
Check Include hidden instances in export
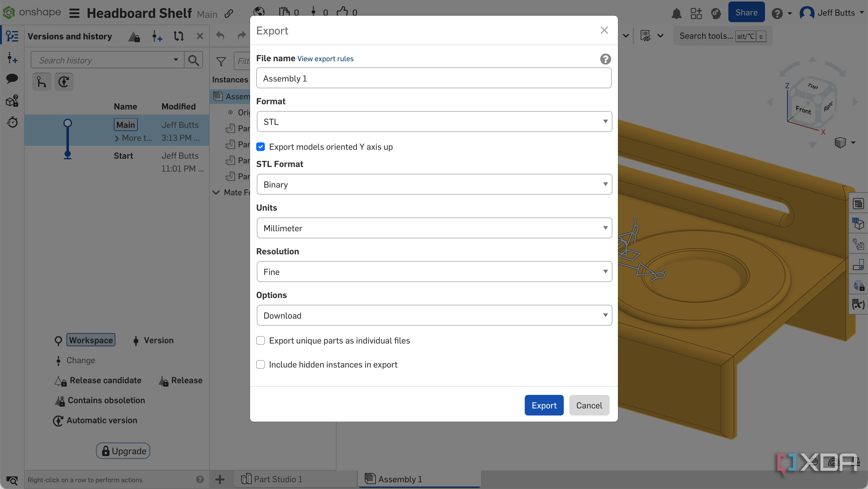click(261, 364)
